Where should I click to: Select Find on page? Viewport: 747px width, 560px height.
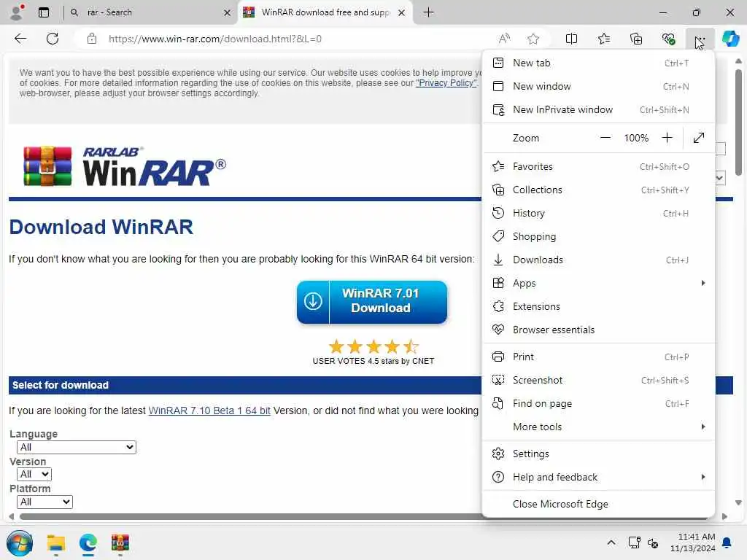tap(598, 404)
